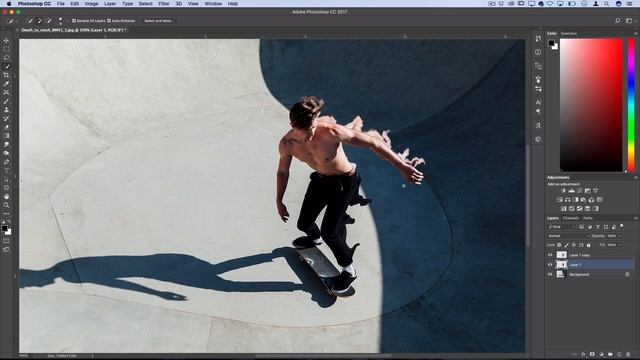640x360 pixels.
Task: Click the foreground color in Color panel
Action: 551,43
